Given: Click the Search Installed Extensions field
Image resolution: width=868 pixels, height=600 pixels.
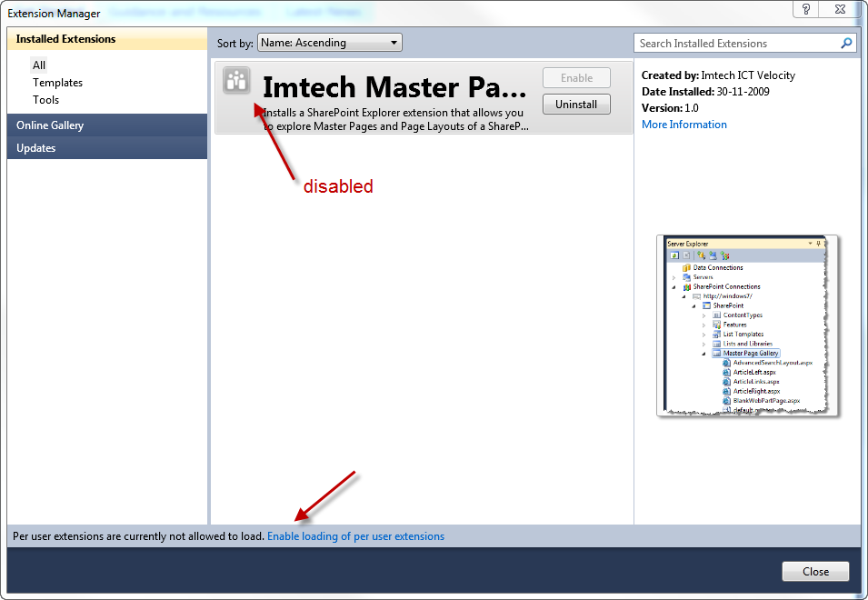Looking at the screenshot, I should coord(744,43).
